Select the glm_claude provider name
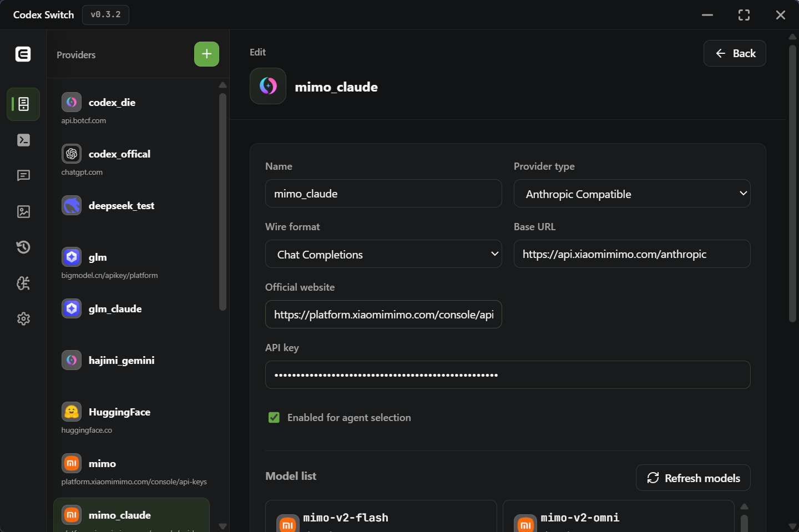The width and height of the screenshot is (799, 532). pos(115,308)
